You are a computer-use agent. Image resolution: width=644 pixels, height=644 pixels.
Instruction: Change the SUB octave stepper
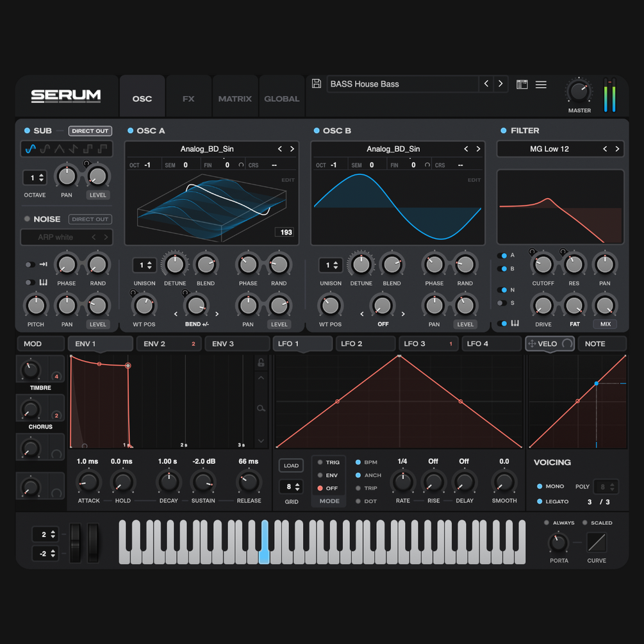[35, 178]
